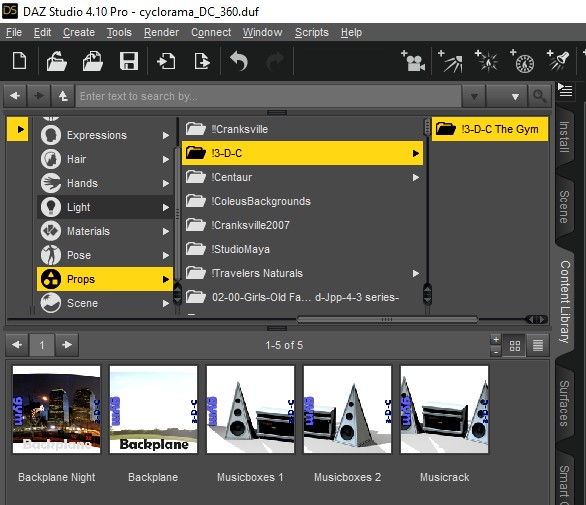Click the greyed Redo arrow

click(x=275, y=62)
